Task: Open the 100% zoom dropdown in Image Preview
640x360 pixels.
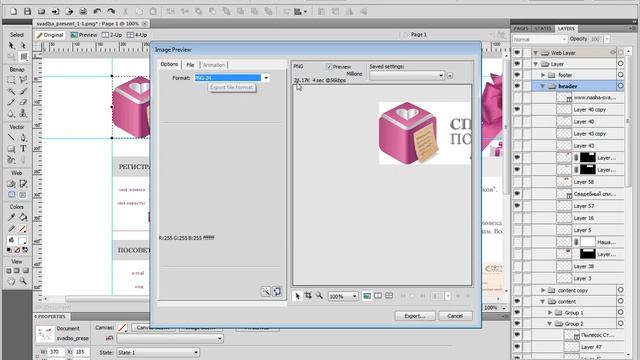Action: coord(343,296)
